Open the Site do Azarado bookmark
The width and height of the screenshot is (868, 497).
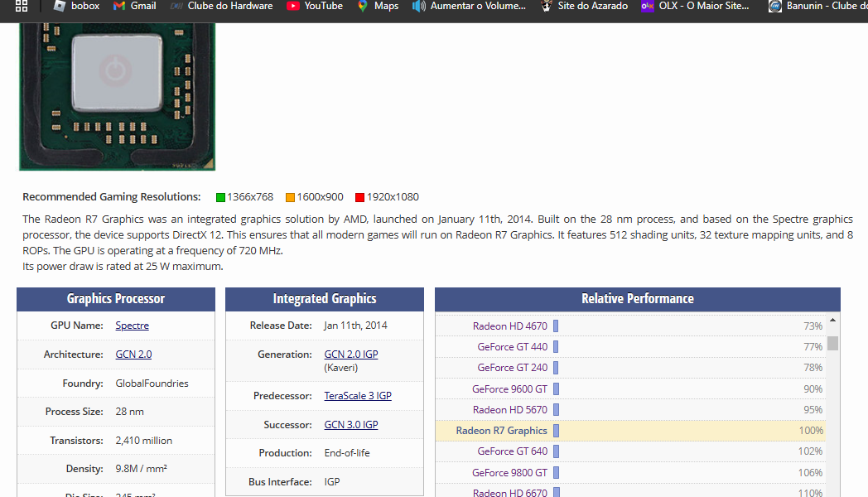tap(584, 6)
